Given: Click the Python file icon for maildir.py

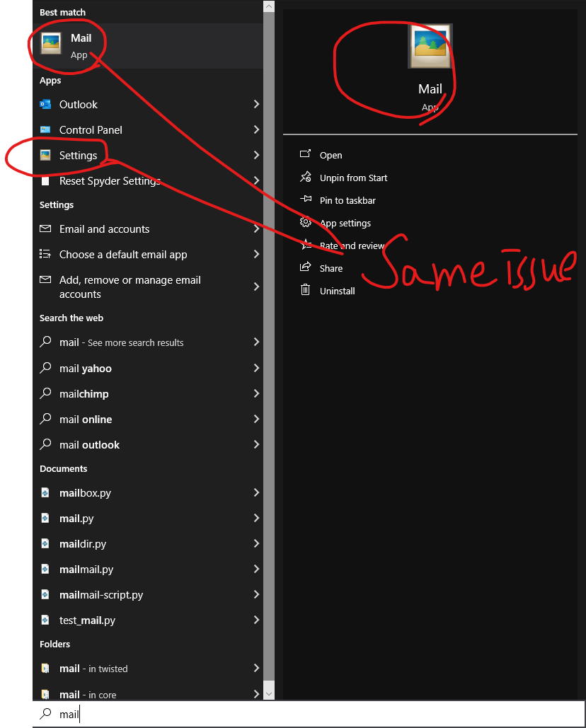Looking at the screenshot, I should (45, 543).
